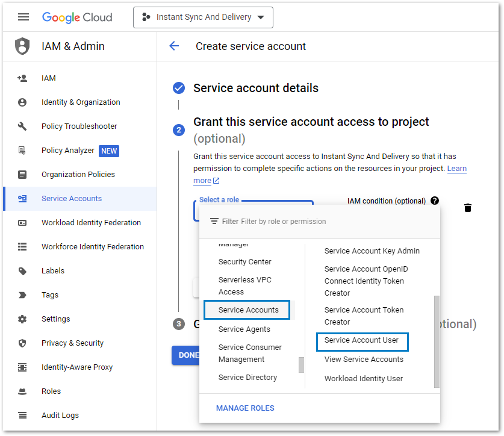This screenshot has width=504, height=436.
Task: Open Policy Troubleshooter page
Action: 79,126
